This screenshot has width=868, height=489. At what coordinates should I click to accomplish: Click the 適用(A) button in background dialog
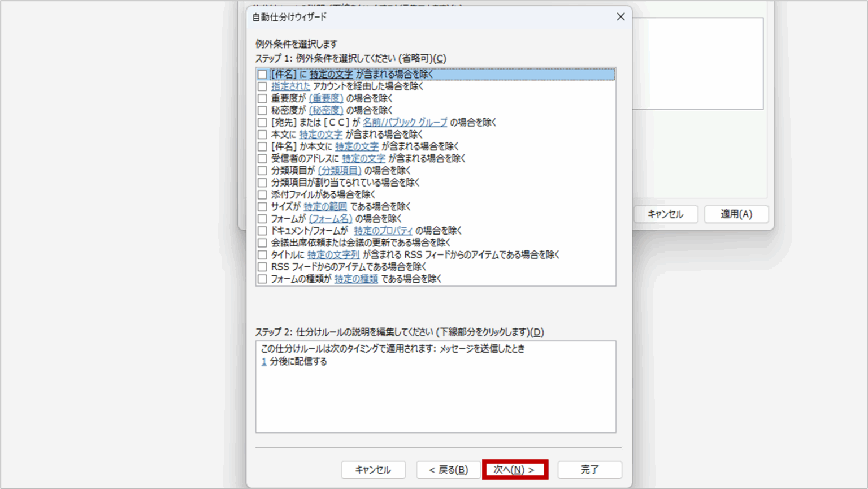[736, 214]
